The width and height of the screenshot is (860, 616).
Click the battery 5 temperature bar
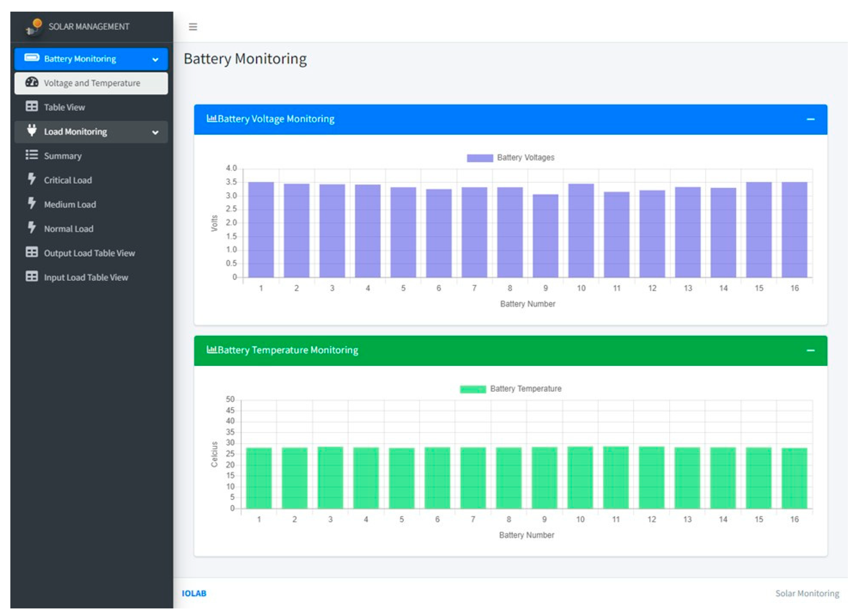pyautogui.click(x=401, y=478)
